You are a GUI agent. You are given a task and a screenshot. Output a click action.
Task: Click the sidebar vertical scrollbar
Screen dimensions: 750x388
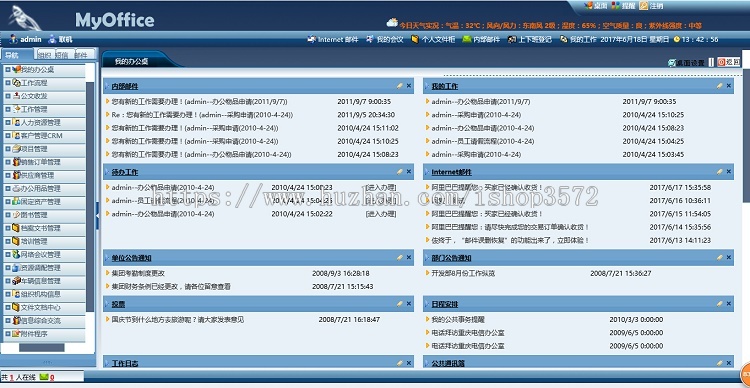click(90, 197)
